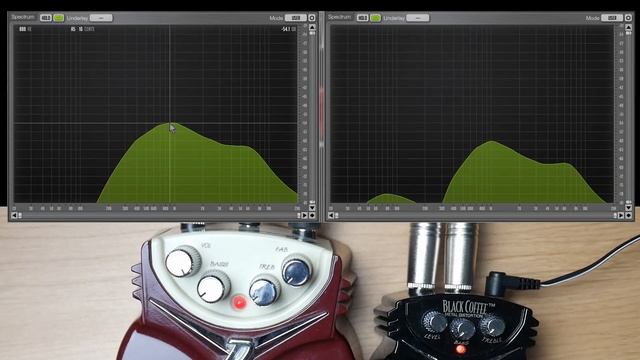Click right Spectrum panel title label
The width and height of the screenshot is (640, 360).
(x=340, y=17)
